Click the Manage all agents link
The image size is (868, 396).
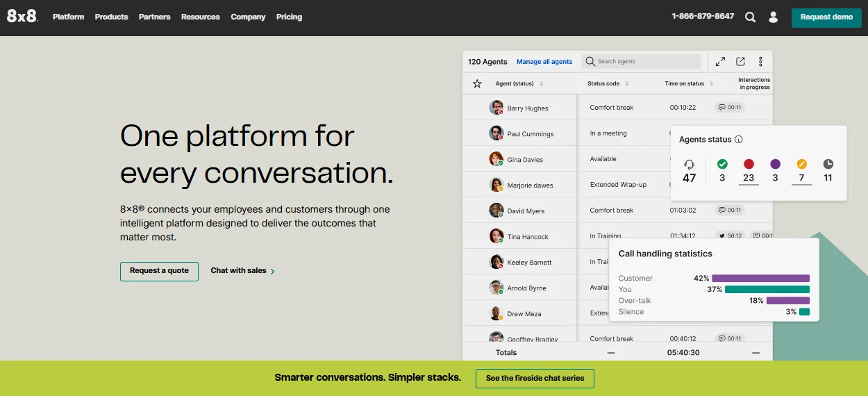[544, 62]
